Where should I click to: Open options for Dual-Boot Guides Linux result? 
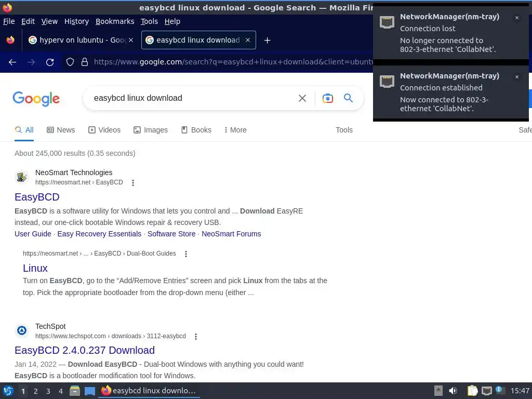(186, 254)
